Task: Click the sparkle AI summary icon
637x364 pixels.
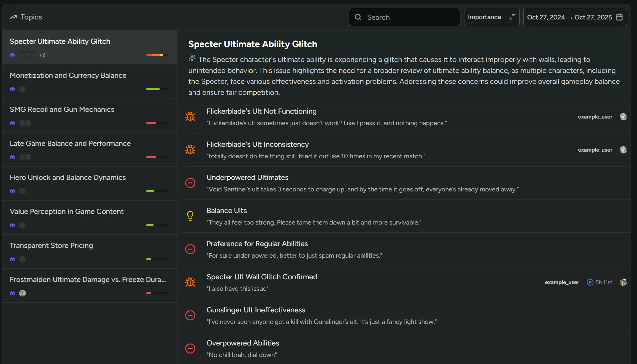Action: point(192,58)
